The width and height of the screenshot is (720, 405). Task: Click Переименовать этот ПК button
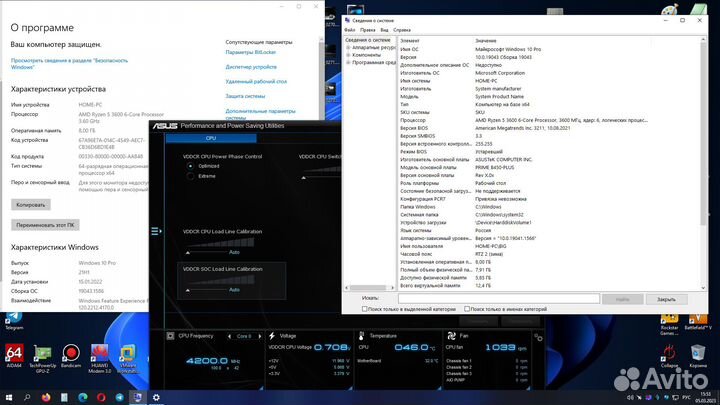point(45,225)
